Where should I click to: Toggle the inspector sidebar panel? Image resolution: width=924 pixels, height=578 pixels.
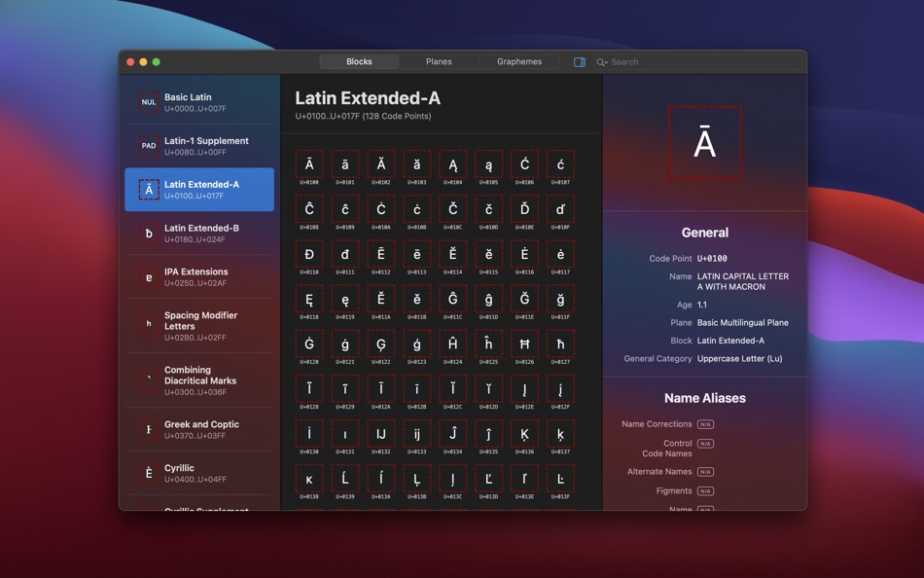click(x=580, y=62)
